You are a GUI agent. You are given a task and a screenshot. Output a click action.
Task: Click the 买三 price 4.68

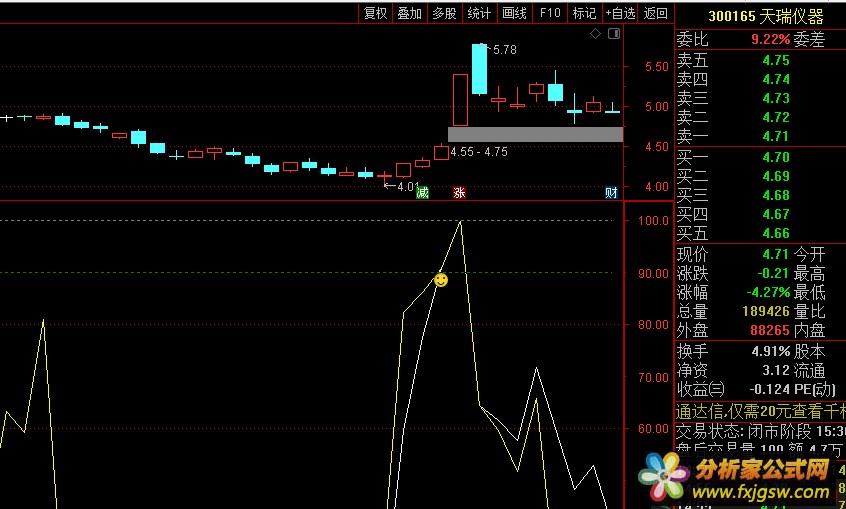776,195
